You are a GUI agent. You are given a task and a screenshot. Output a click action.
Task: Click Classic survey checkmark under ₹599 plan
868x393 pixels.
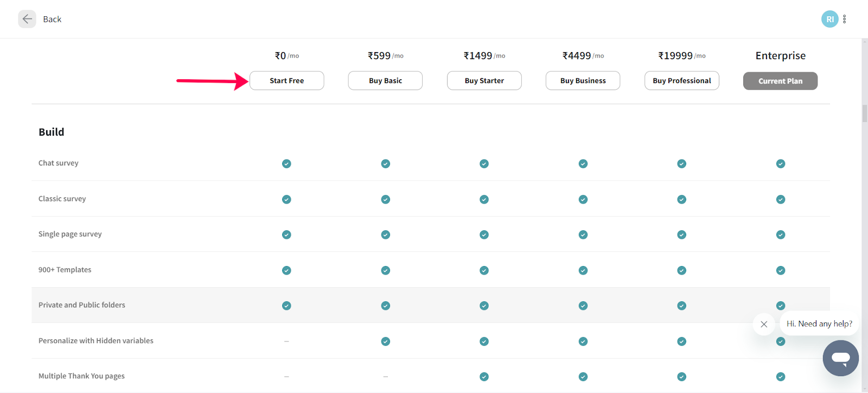pos(385,199)
